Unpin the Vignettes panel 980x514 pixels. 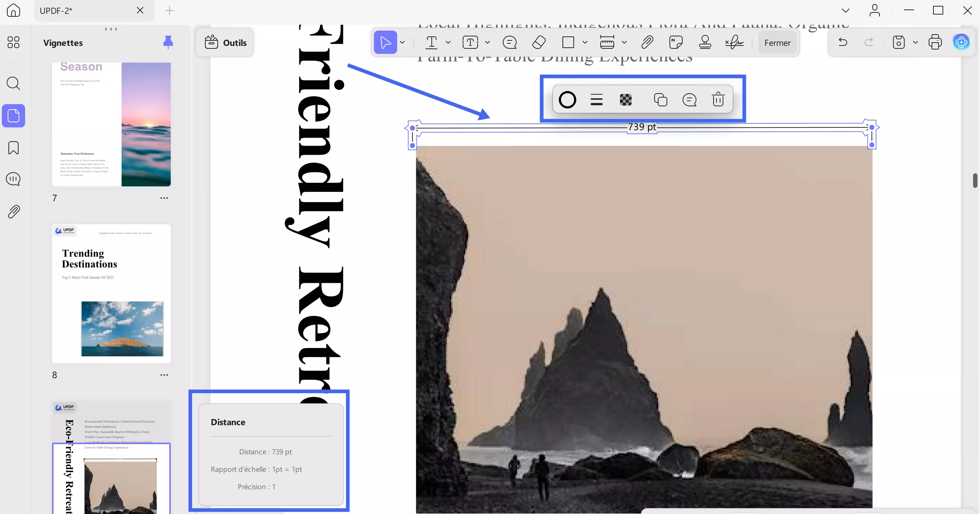pyautogui.click(x=168, y=42)
